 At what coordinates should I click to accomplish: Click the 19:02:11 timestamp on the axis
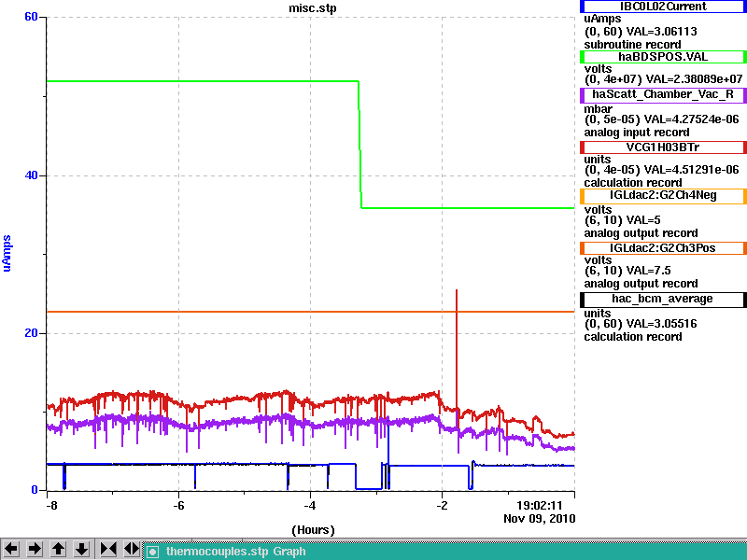coord(540,506)
